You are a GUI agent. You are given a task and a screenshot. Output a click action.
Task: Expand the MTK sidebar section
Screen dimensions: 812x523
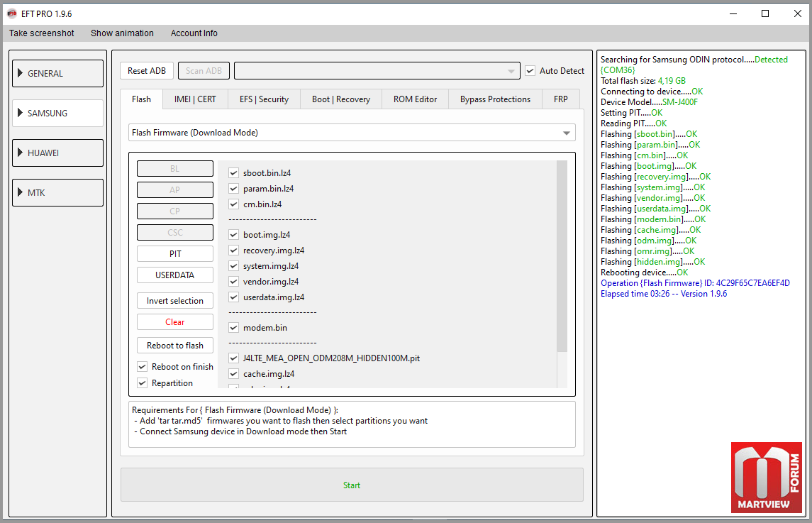pos(57,192)
